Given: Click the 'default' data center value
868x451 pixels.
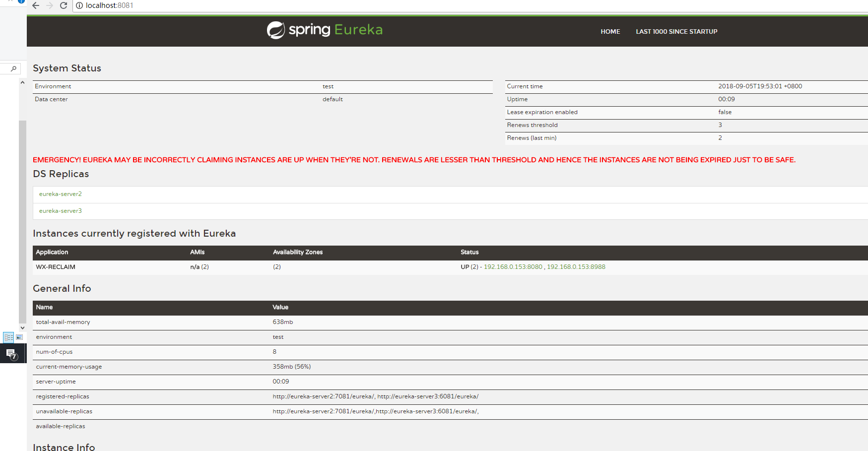Looking at the screenshot, I should [333, 99].
